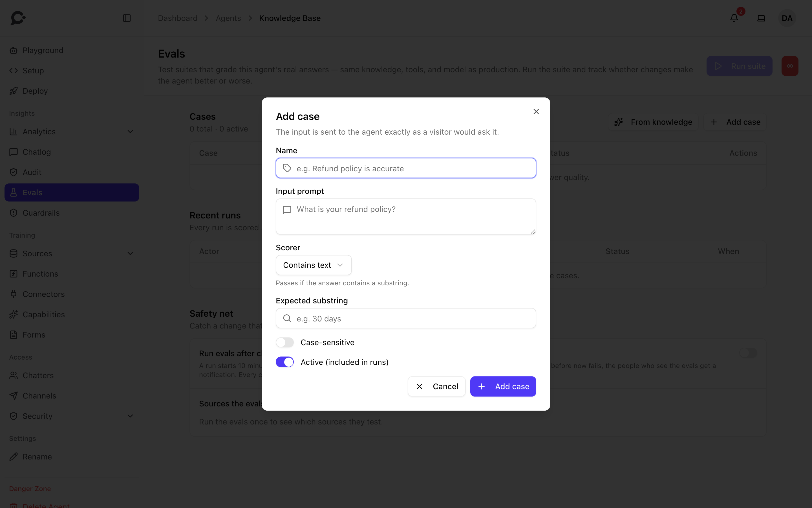The image size is (812, 508).
Task: Toggle the Case-sensitive switch
Action: click(x=284, y=342)
